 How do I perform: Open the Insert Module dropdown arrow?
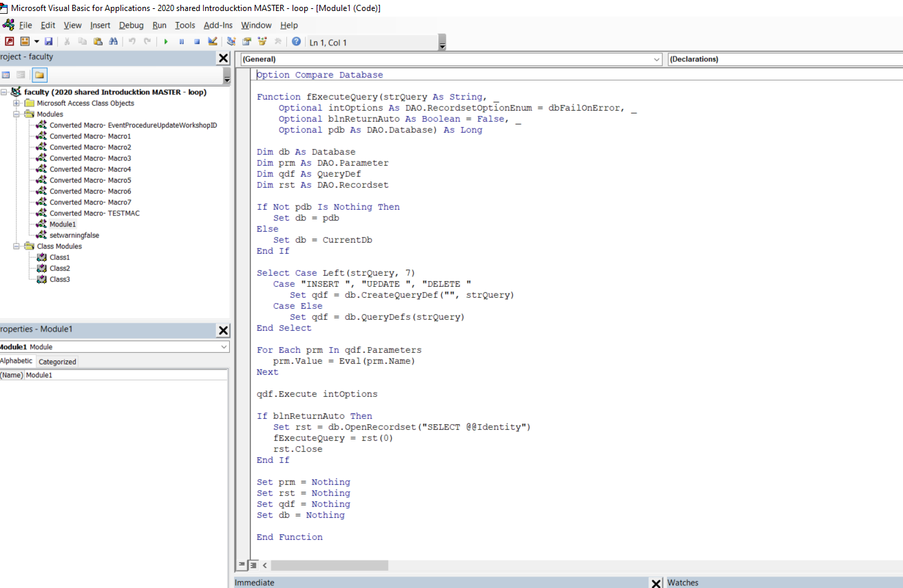[36, 42]
